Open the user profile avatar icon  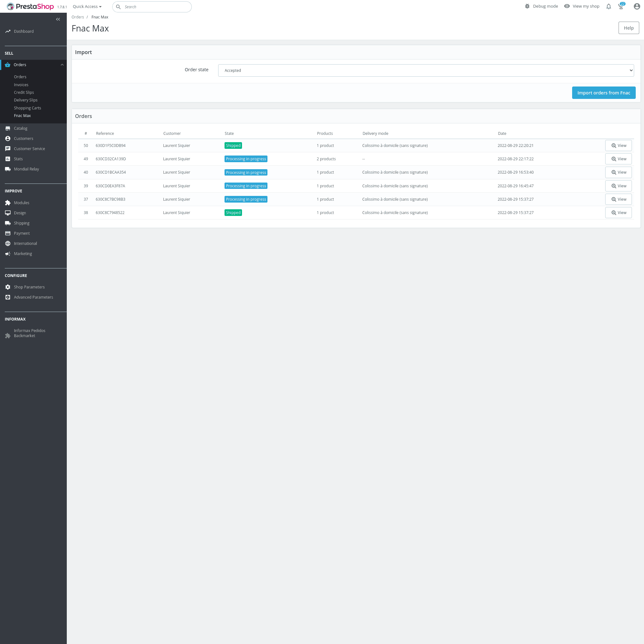click(636, 7)
